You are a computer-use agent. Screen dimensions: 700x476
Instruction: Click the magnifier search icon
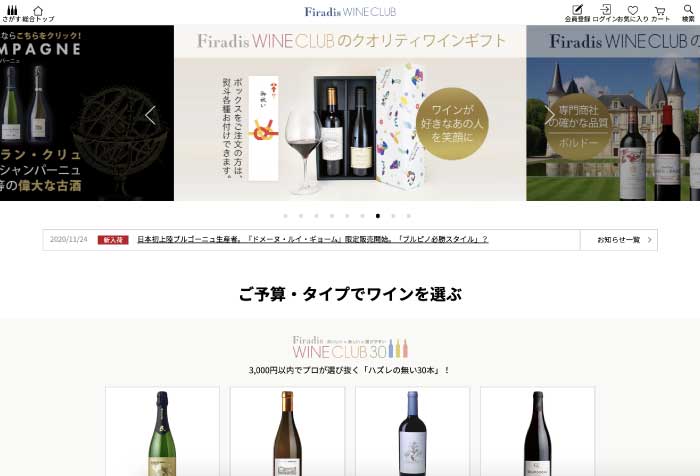click(688, 9)
